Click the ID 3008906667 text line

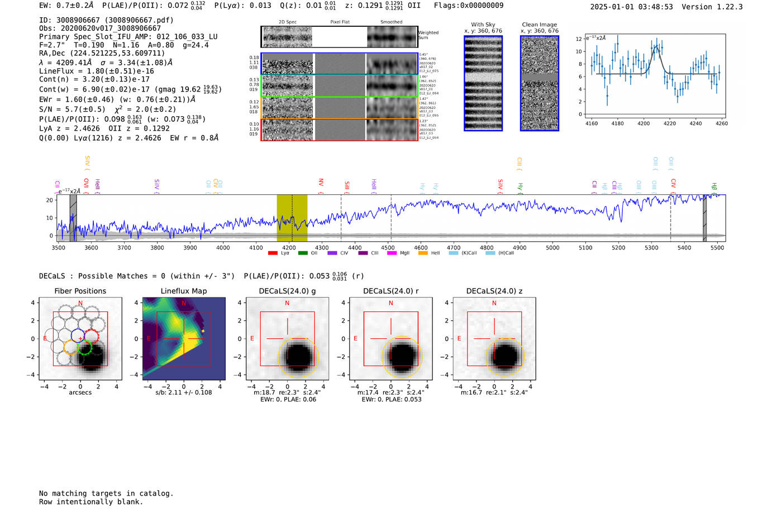pyautogui.click(x=106, y=20)
